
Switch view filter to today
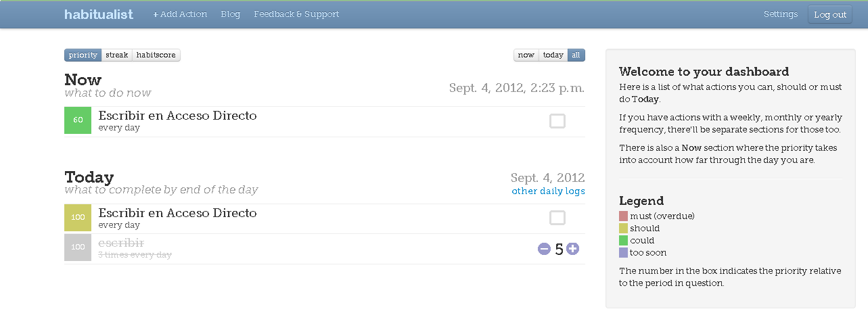tap(553, 55)
